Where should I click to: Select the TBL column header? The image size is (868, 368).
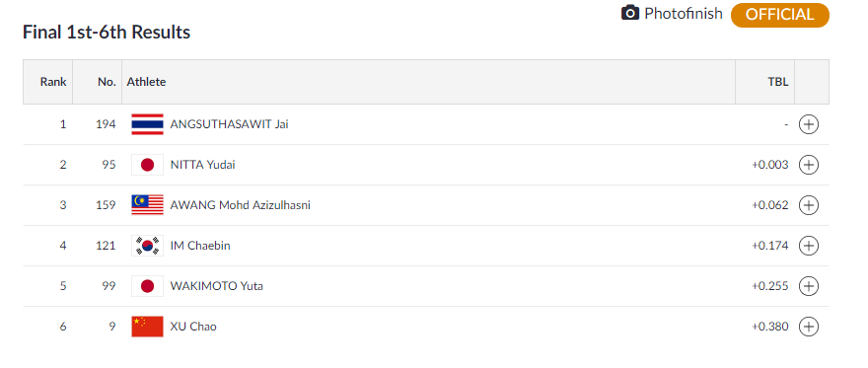pos(778,82)
